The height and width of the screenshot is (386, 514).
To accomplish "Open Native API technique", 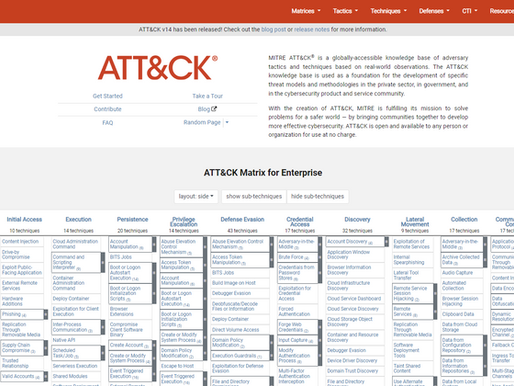I will 64,340.
